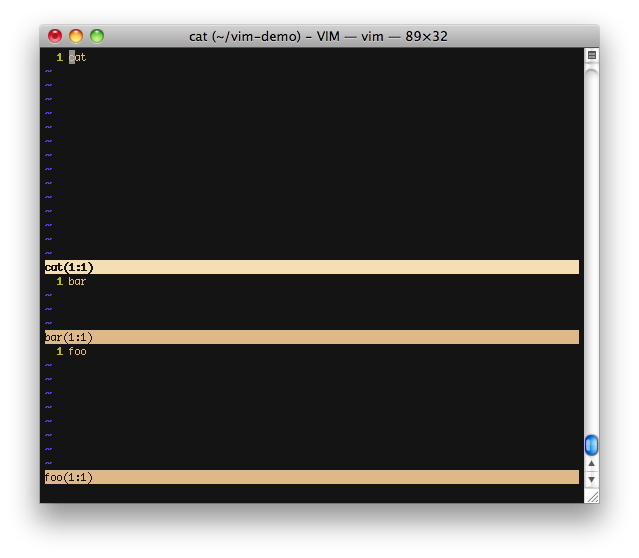This screenshot has height=558, width=639.
Task: Click the "bar(1:1)" status line
Action: pos(312,337)
